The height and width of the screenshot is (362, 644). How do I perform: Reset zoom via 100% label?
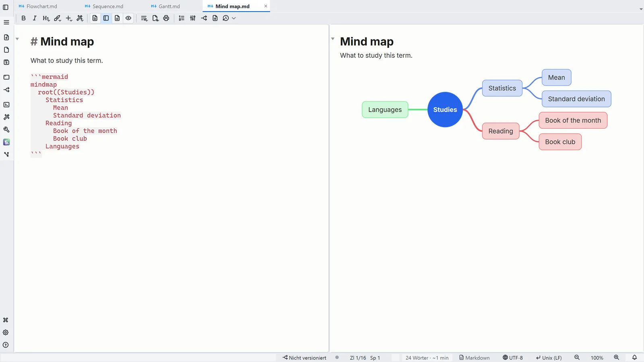[597, 358]
